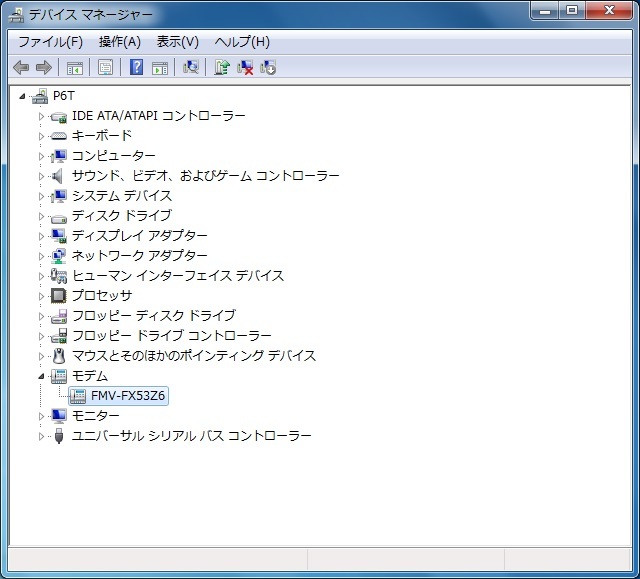Expand the コンピューター node

[x=41, y=156]
